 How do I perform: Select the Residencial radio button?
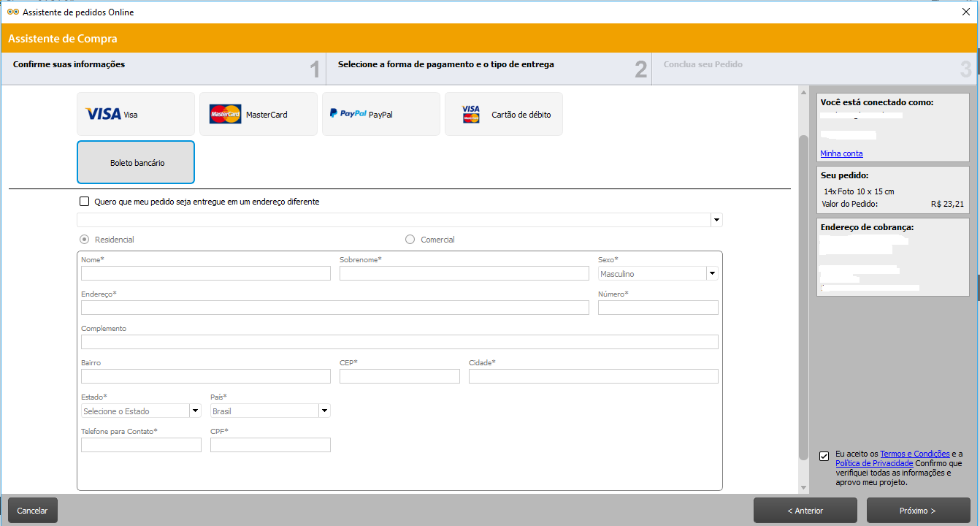85,240
